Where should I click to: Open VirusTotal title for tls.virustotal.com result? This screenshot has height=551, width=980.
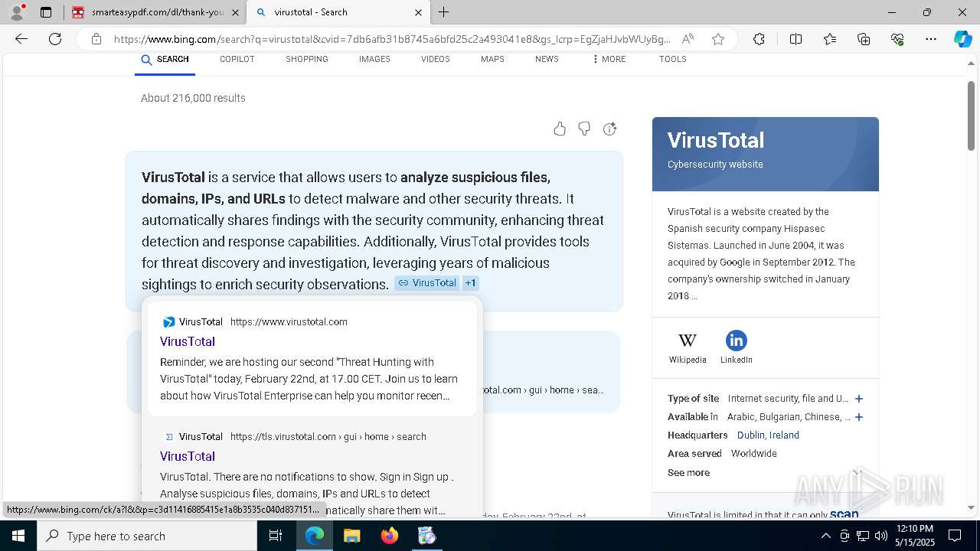pyautogui.click(x=188, y=457)
